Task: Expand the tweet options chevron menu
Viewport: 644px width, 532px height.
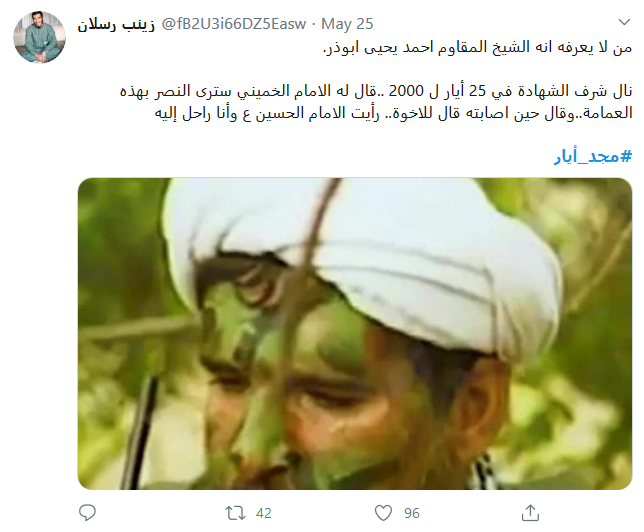Action: (x=624, y=22)
